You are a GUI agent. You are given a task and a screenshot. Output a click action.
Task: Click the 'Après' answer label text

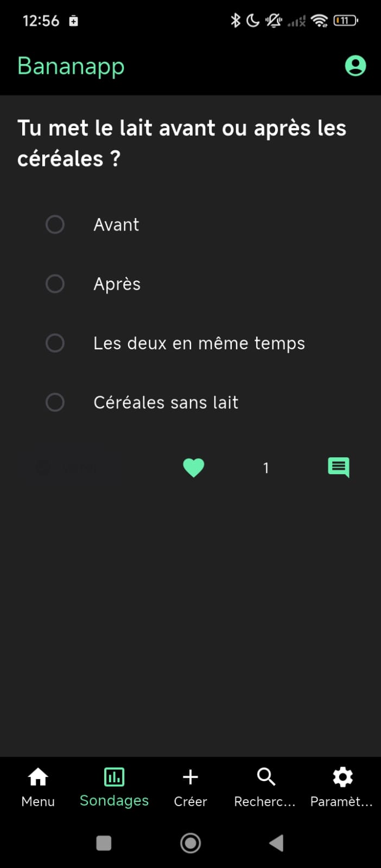pos(117,284)
